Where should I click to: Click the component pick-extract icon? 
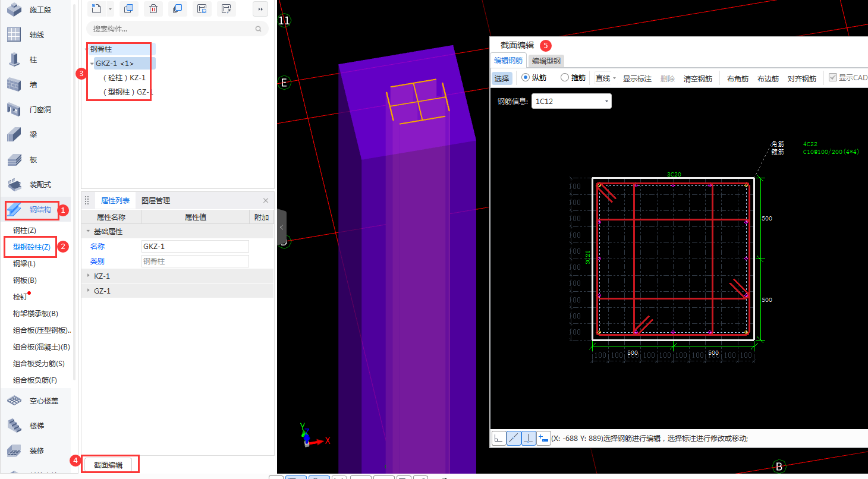(x=226, y=9)
